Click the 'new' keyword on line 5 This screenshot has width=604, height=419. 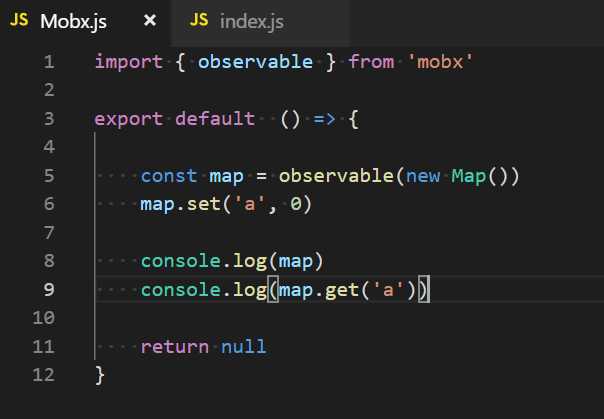tap(423, 176)
